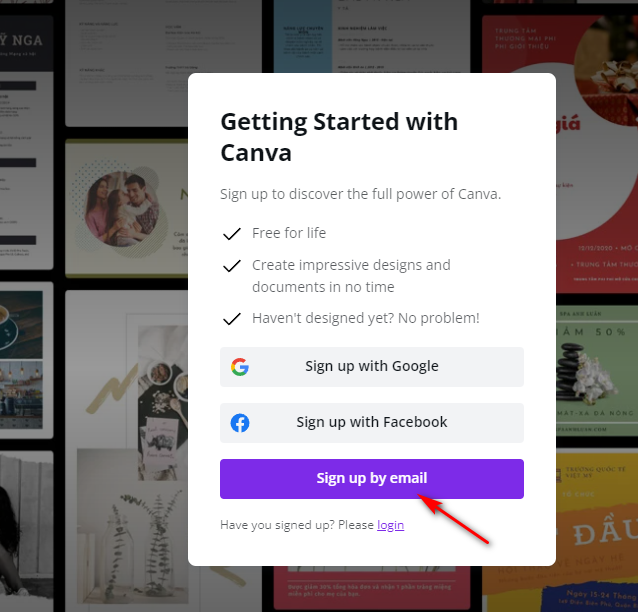
Task: Open the orange ĐẦU poster template
Action: coord(597,530)
